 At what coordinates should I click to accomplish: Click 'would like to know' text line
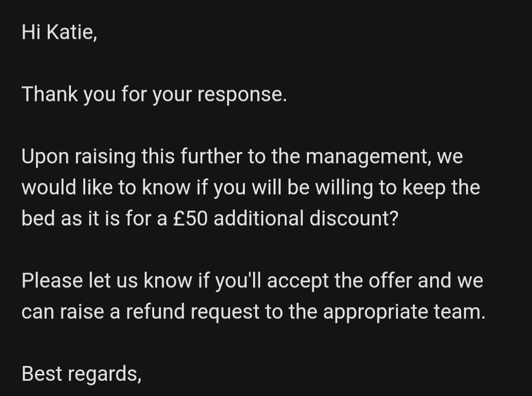(x=106, y=187)
